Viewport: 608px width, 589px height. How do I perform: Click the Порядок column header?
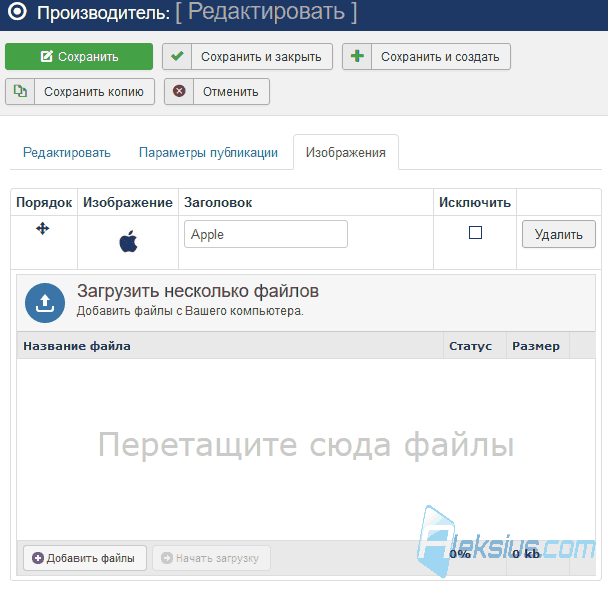(x=44, y=202)
